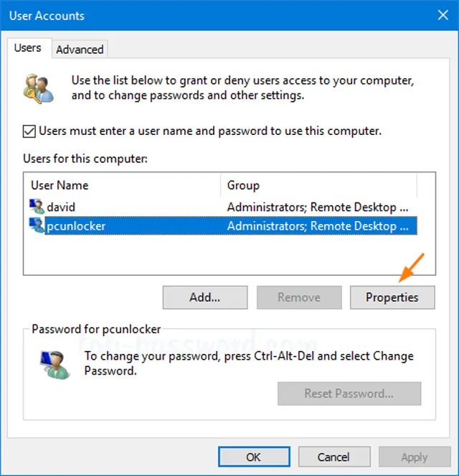Click the Group column header
Viewport: 459px width, 476px height.
[319, 185]
